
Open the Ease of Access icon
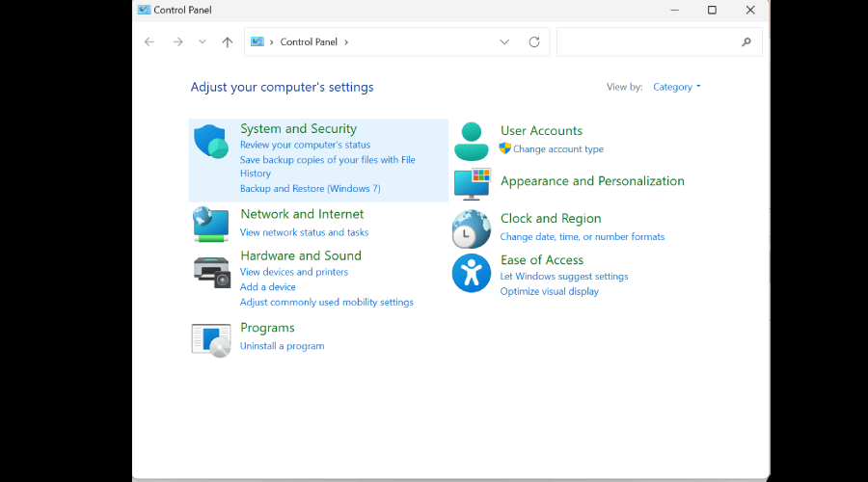pos(471,274)
